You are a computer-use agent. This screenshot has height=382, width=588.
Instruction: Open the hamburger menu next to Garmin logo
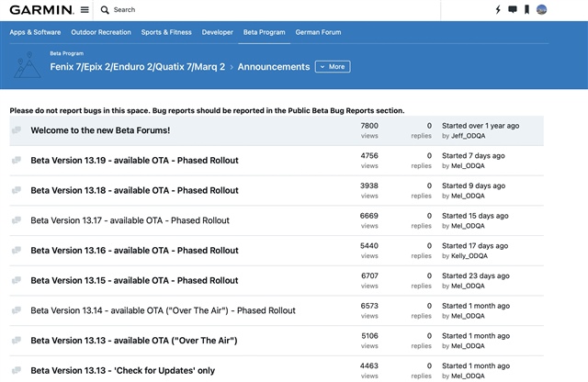[x=85, y=10]
